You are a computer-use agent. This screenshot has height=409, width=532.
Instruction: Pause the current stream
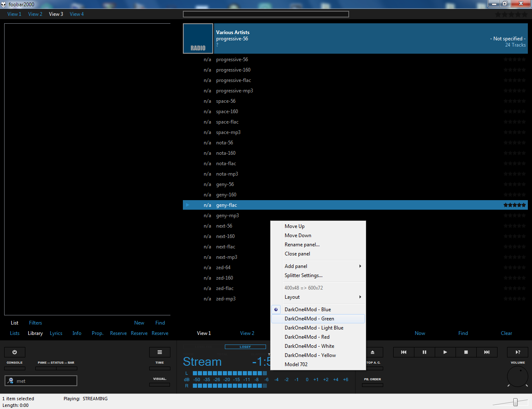pos(424,352)
